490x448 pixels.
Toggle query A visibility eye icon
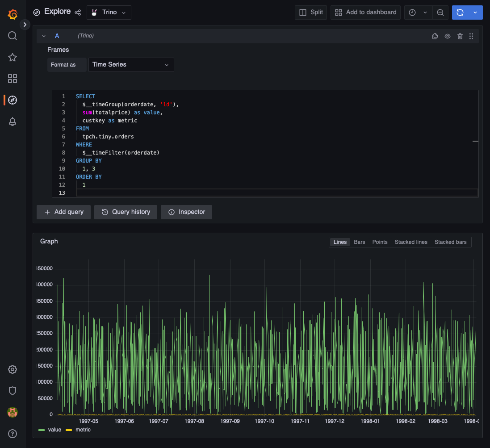pyautogui.click(x=448, y=36)
